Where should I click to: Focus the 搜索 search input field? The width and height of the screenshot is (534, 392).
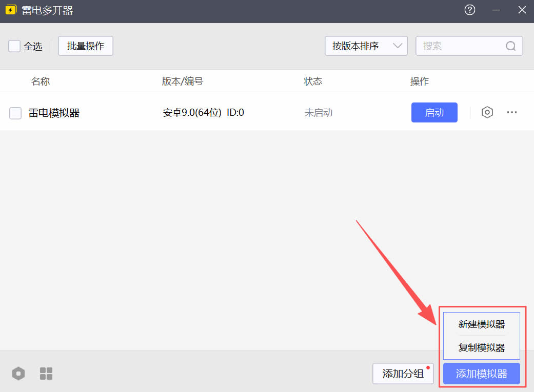(x=462, y=46)
